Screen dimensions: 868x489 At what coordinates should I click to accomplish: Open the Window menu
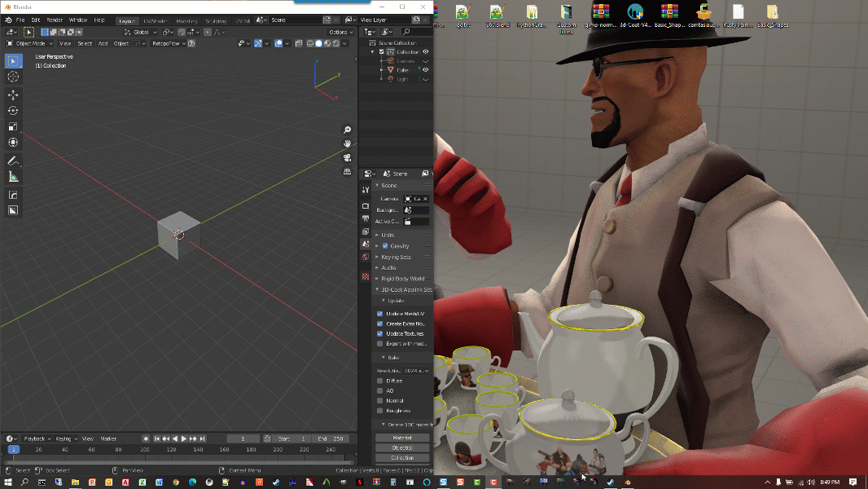[78, 20]
